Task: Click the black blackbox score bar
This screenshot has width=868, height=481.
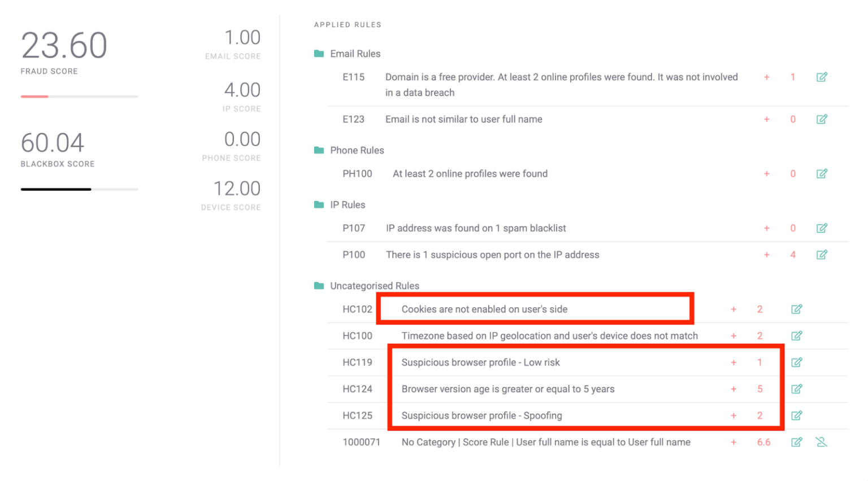Action: click(x=56, y=189)
